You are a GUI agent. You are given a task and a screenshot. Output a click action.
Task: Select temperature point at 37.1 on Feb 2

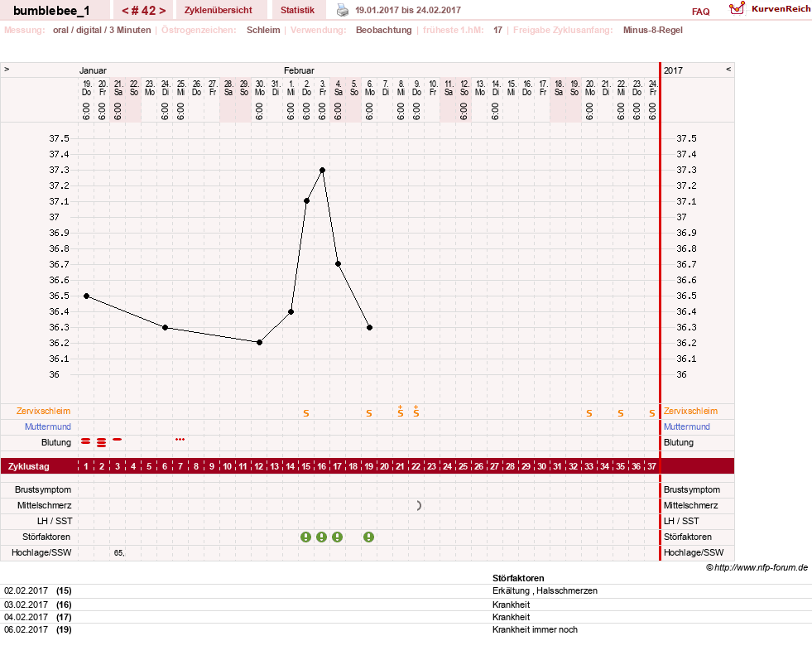coord(306,201)
